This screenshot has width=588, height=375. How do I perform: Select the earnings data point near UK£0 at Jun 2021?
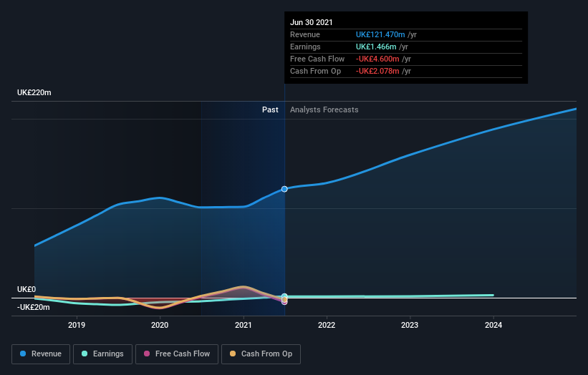pos(284,296)
